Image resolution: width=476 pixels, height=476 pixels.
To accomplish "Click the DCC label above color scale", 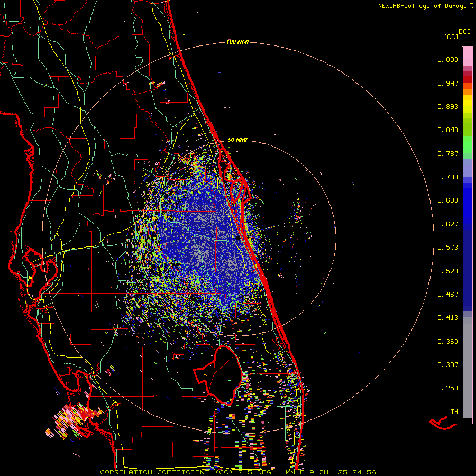I will click(x=465, y=32).
